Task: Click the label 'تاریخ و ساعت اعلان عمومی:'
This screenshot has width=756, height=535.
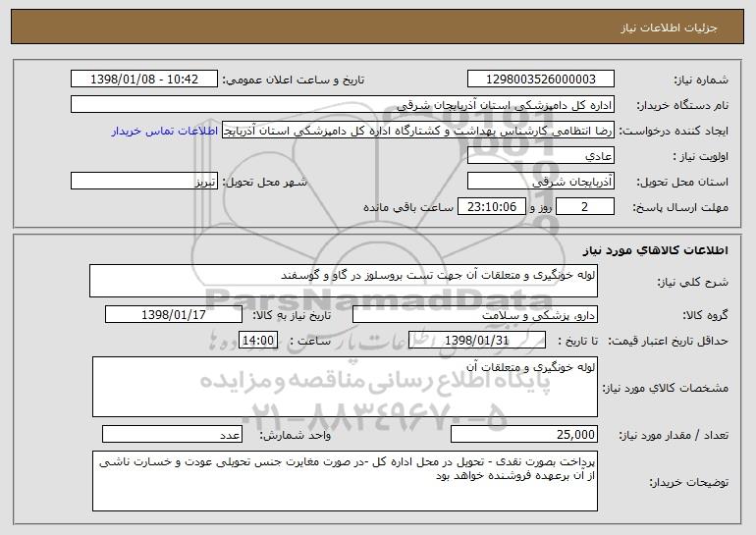Action: click(294, 80)
